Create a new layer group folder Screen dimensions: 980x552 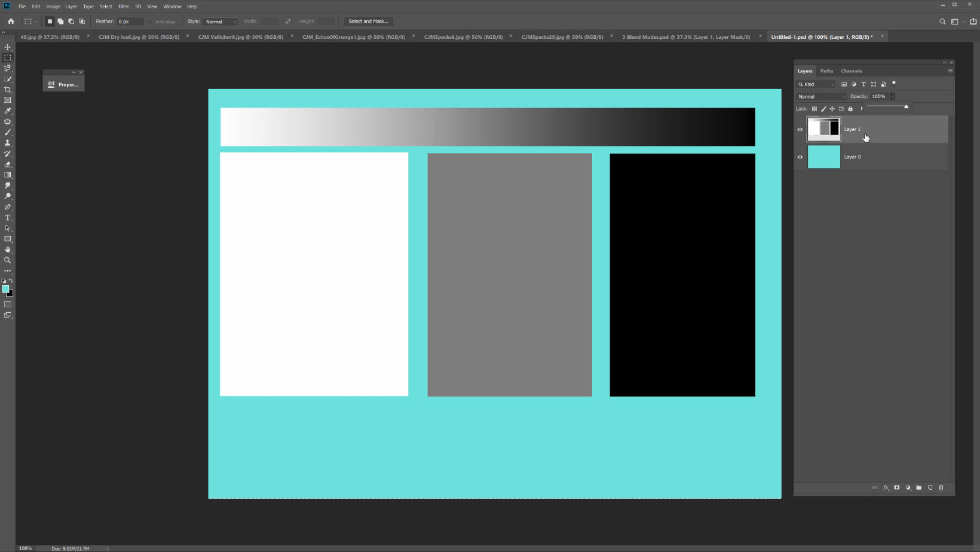[x=919, y=488]
